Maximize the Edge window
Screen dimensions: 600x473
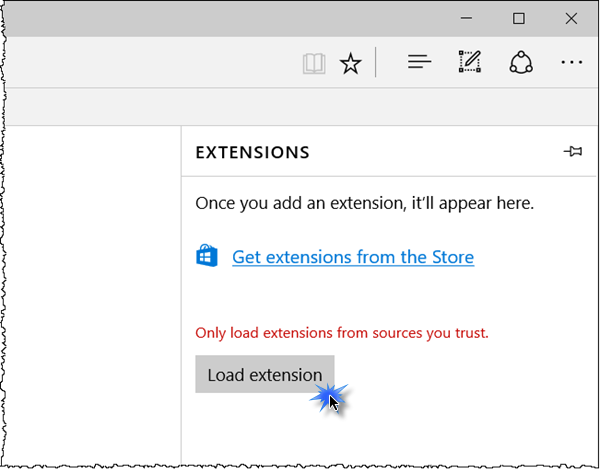point(519,18)
